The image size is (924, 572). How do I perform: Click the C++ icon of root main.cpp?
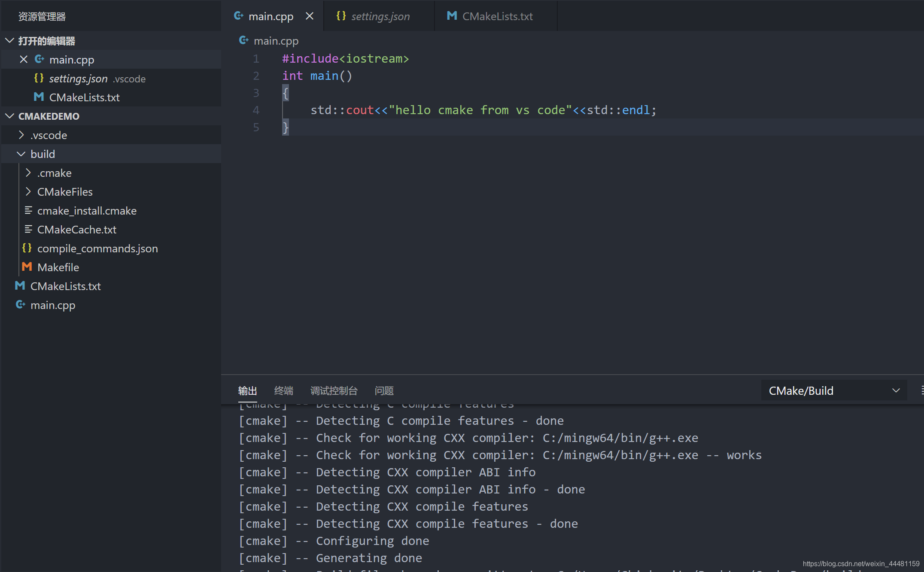pos(20,305)
